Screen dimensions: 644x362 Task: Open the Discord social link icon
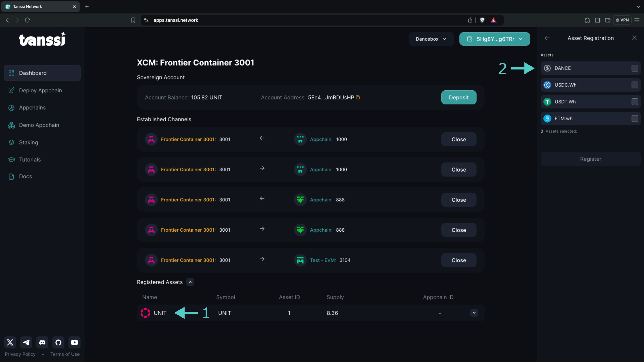point(42,342)
